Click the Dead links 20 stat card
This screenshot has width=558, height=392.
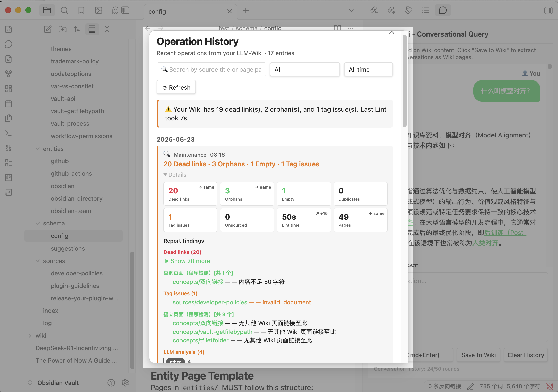(190, 194)
